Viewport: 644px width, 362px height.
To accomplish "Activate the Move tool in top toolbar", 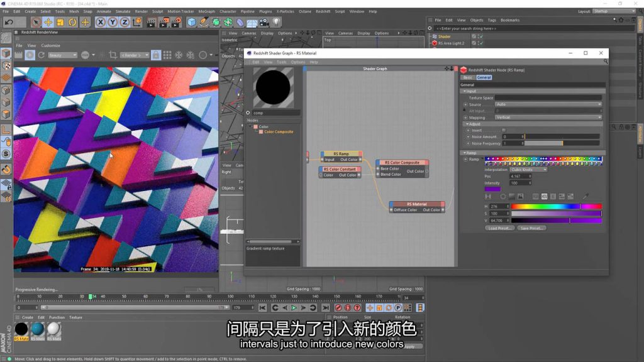I will click(x=48, y=22).
